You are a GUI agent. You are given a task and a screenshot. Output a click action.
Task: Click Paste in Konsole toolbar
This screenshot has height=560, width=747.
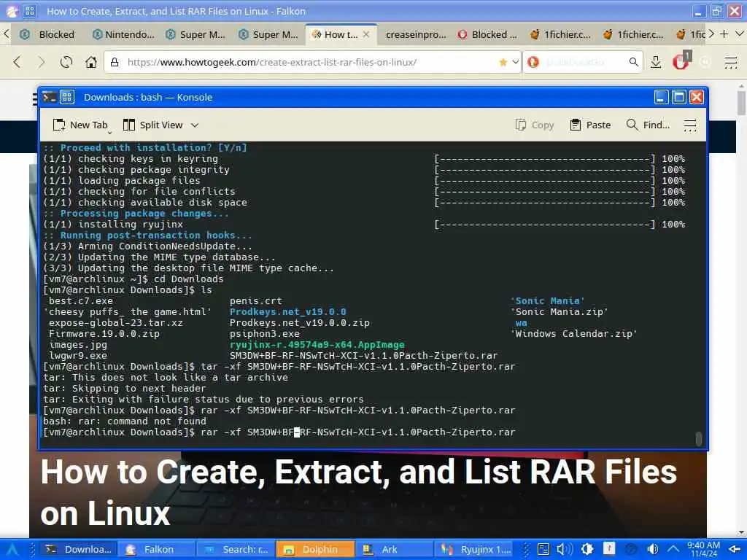click(x=590, y=125)
